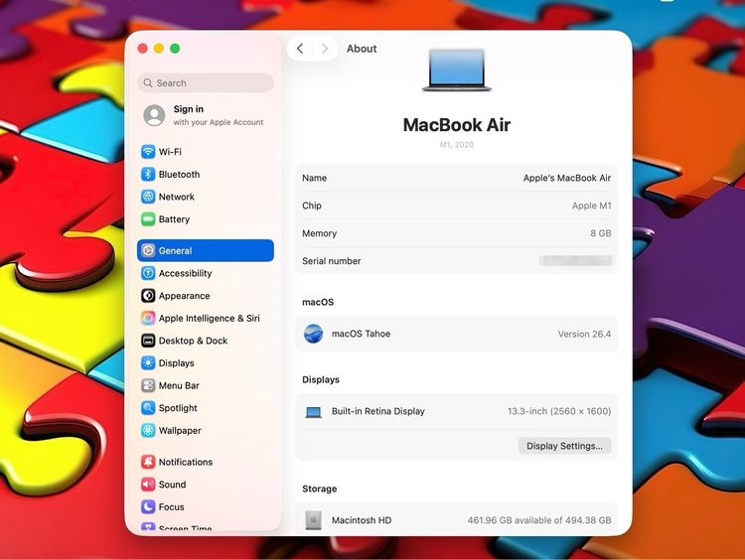This screenshot has width=745, height=560.
Task: Click the Displays sidebar icon
Action: (x=148, y=362)
